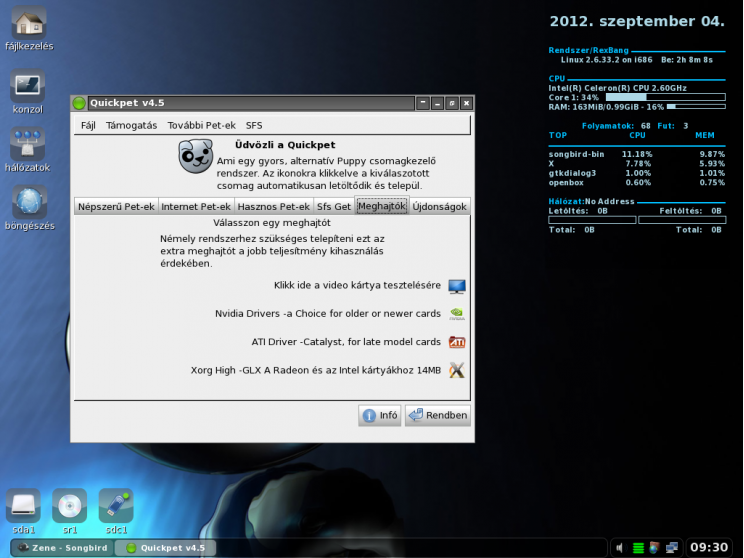The height and width of the screenshot is (558, 744).
Task: Click the firewall shield tray icon
Action: (654, 548)
